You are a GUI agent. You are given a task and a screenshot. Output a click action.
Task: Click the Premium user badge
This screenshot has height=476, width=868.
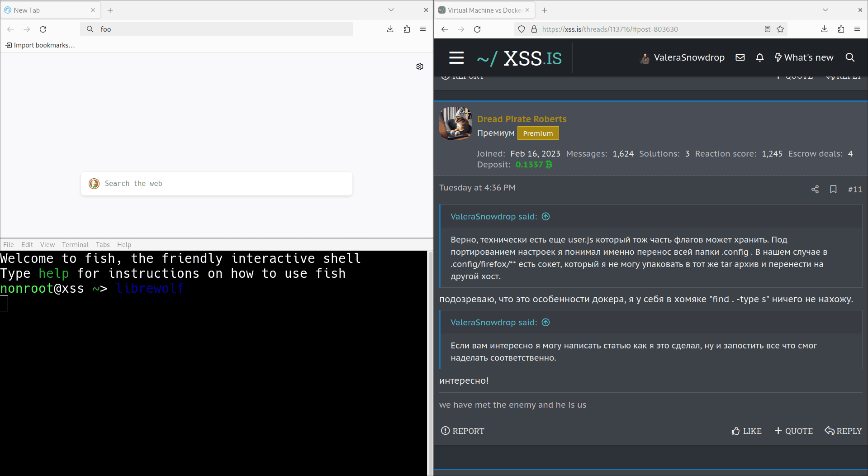[538, 133]
